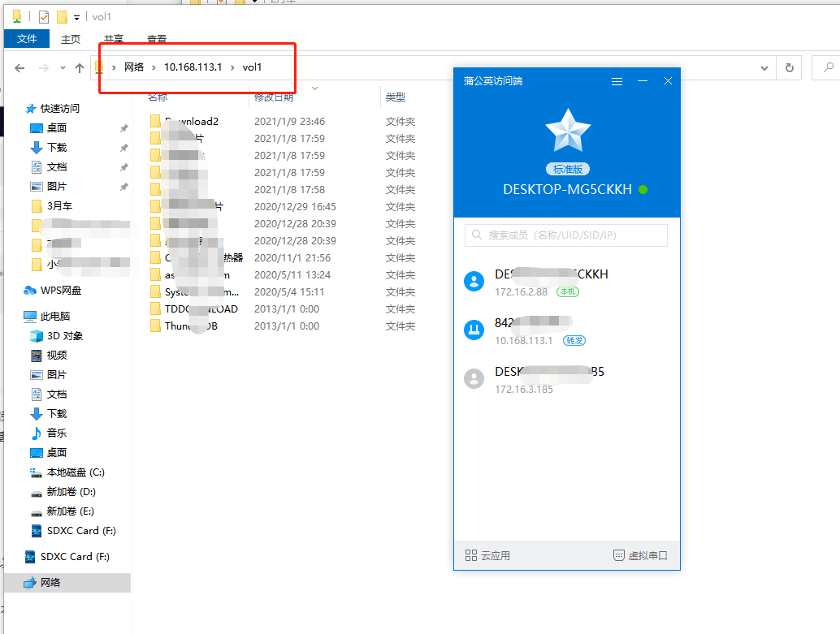Select the offline member avatar at 172.16.3.185
840x634 pixels.
(x=474, y=379)
